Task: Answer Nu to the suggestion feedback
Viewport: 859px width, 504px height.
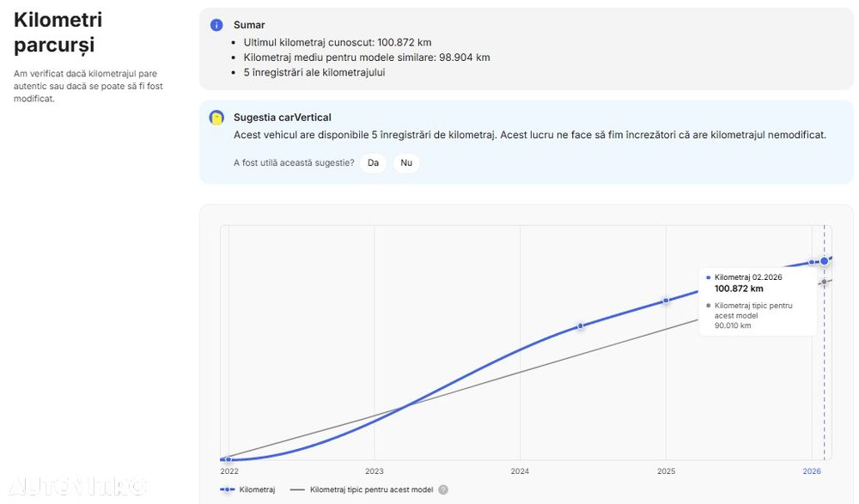Action: pos(406,162)
